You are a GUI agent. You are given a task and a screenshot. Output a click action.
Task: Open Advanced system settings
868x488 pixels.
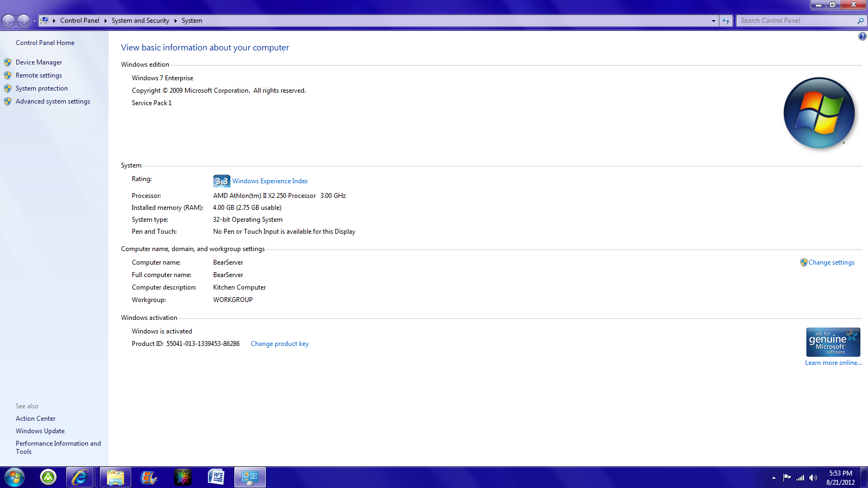pyautogui.click(x=53, y=101)
